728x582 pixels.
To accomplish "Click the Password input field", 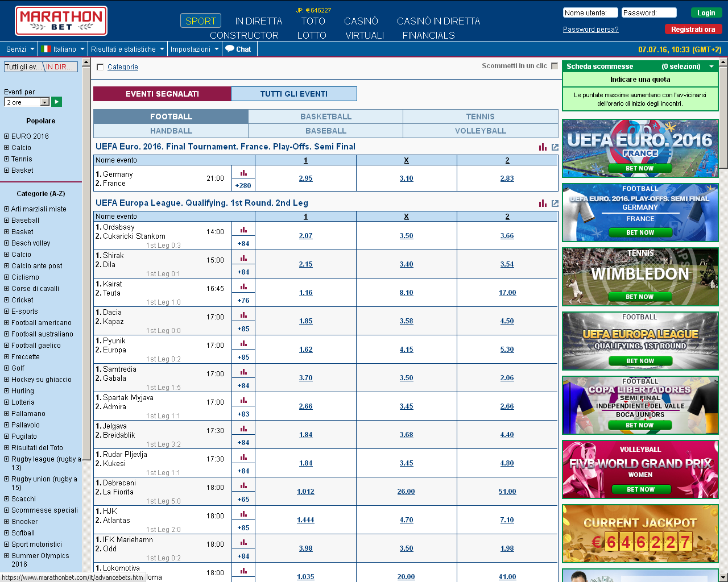I will click(x=649, y=13).
